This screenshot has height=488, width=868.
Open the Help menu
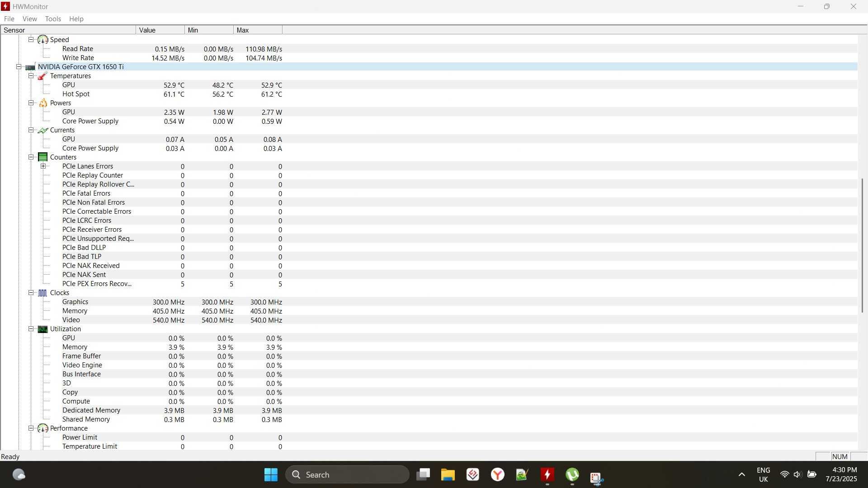pyautogui.click(x=76, y=19)
